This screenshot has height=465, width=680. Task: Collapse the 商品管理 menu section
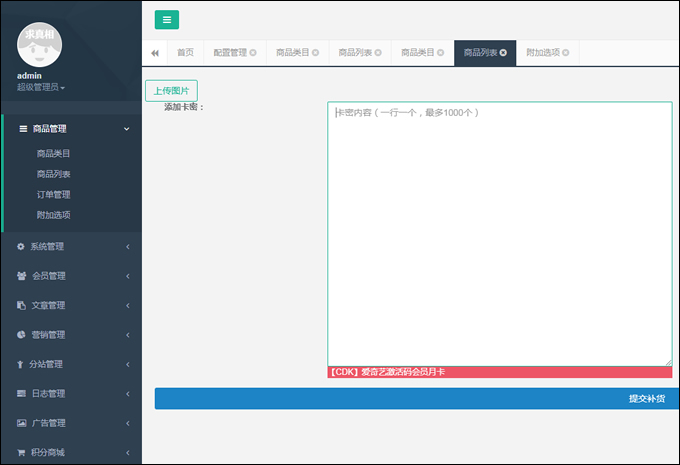127,129
